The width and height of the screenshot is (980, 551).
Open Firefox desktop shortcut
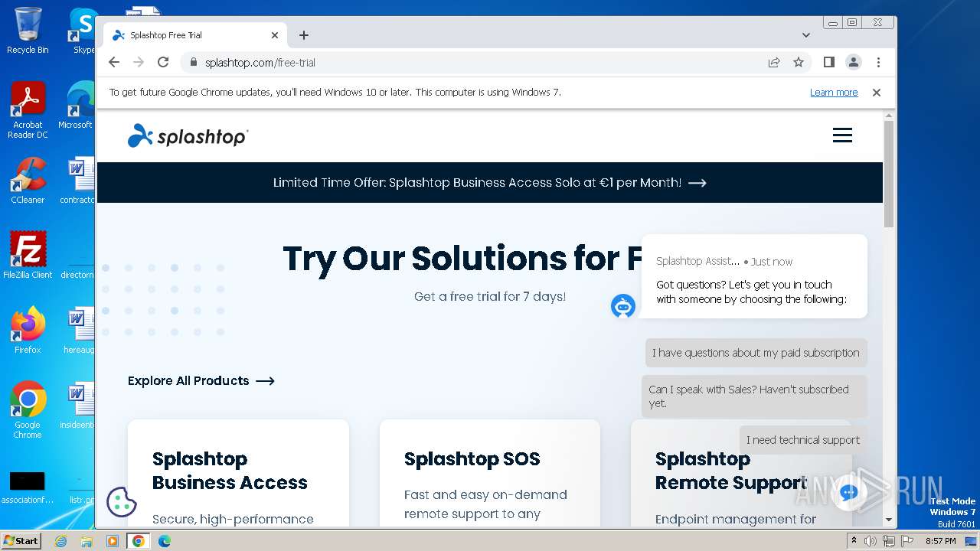(28, 331)
